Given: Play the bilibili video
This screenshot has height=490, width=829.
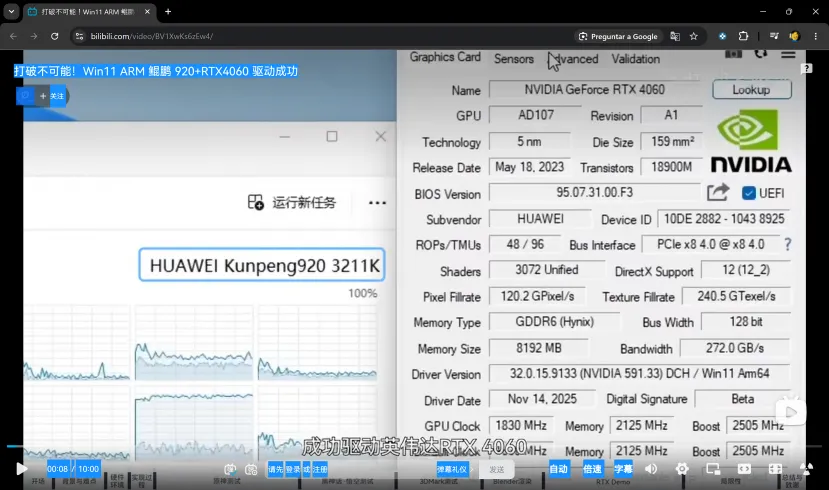Looking at the screenshot, I should pyautogui.click(x=21, y=468).
